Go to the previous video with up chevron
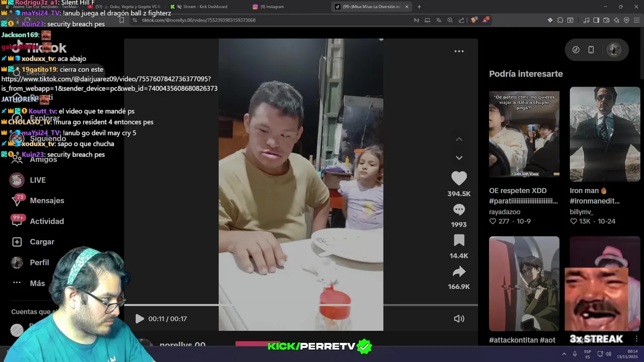 pyautogui.click(x=459, y=139)
